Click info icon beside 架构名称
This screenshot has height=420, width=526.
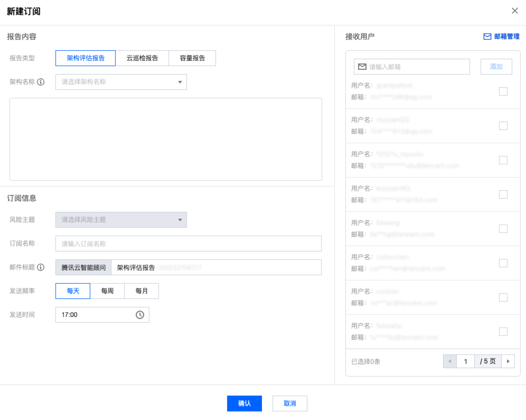tap(41, 82)
